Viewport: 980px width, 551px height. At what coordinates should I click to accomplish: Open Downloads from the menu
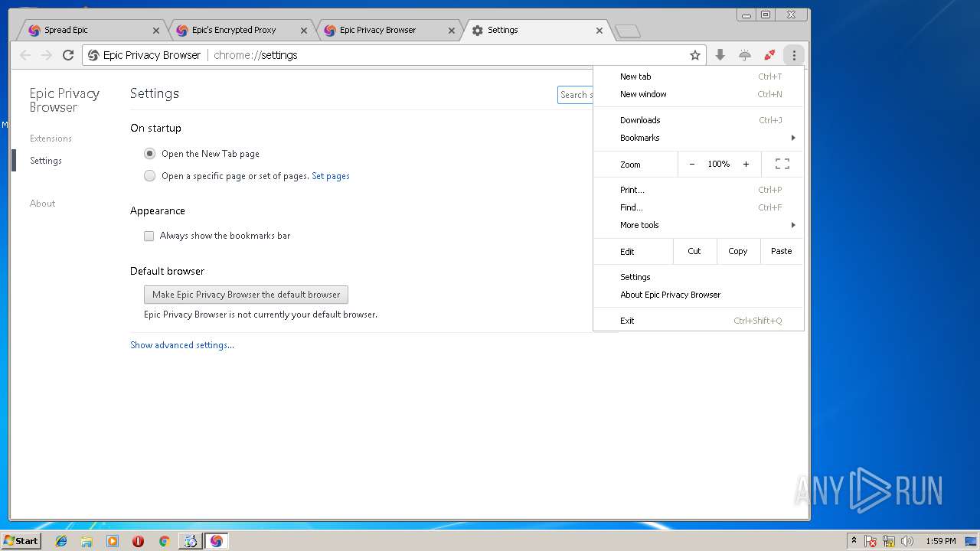(x=698, y=120)
